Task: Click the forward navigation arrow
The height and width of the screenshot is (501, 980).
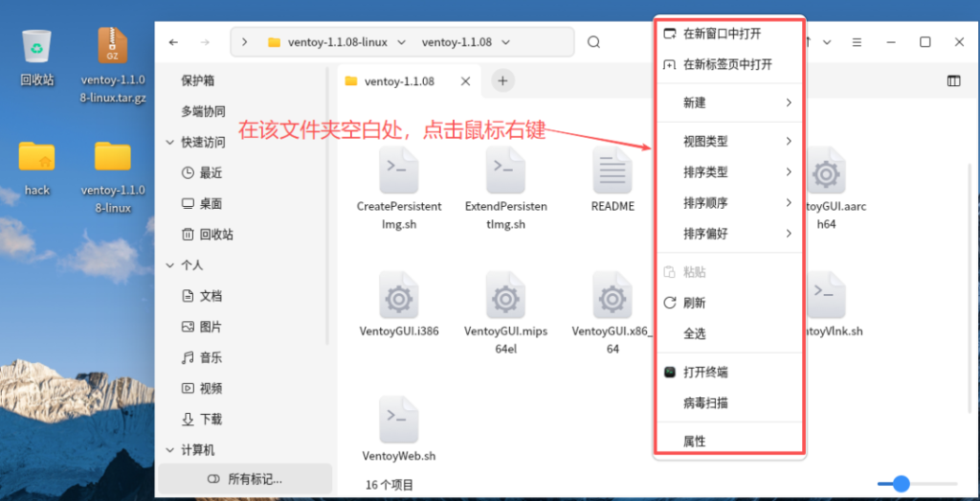Action: [x=205, y=42]
